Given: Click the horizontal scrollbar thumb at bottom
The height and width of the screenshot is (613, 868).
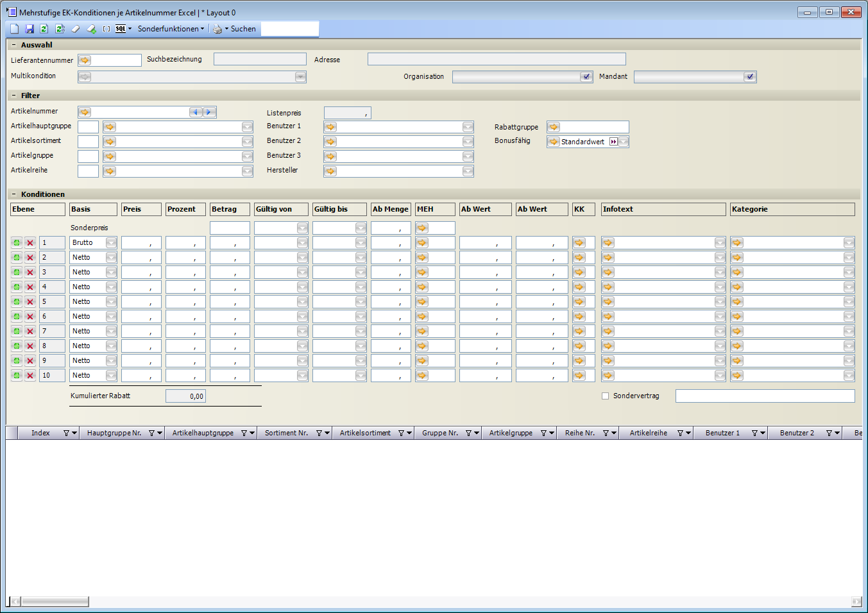Looking at the screenshot, I should [x=55, y=601].
